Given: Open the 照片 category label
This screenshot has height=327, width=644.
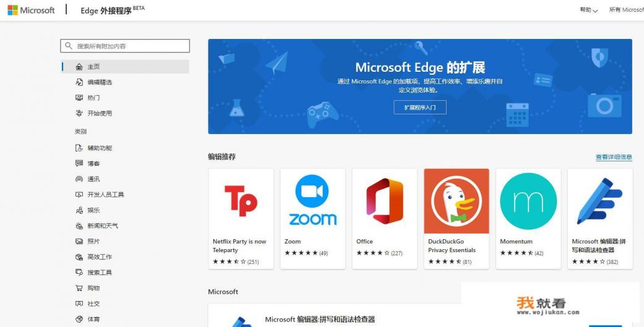Looking at the screenshot, I should click(93, 241).
